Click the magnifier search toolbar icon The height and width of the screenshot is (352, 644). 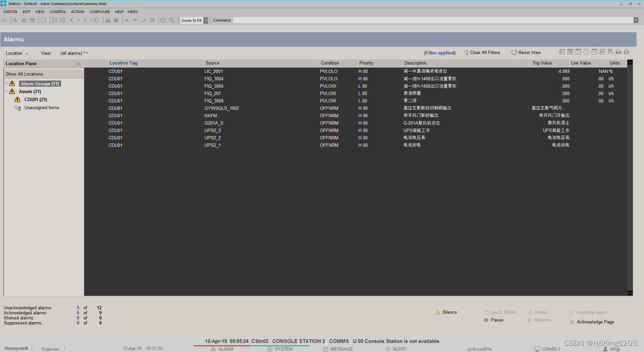coord(171,20)
